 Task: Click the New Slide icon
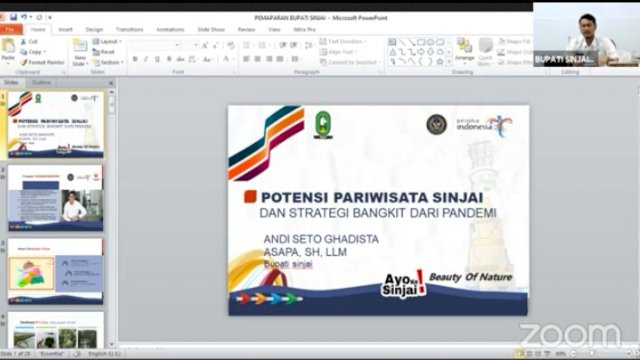80,46
